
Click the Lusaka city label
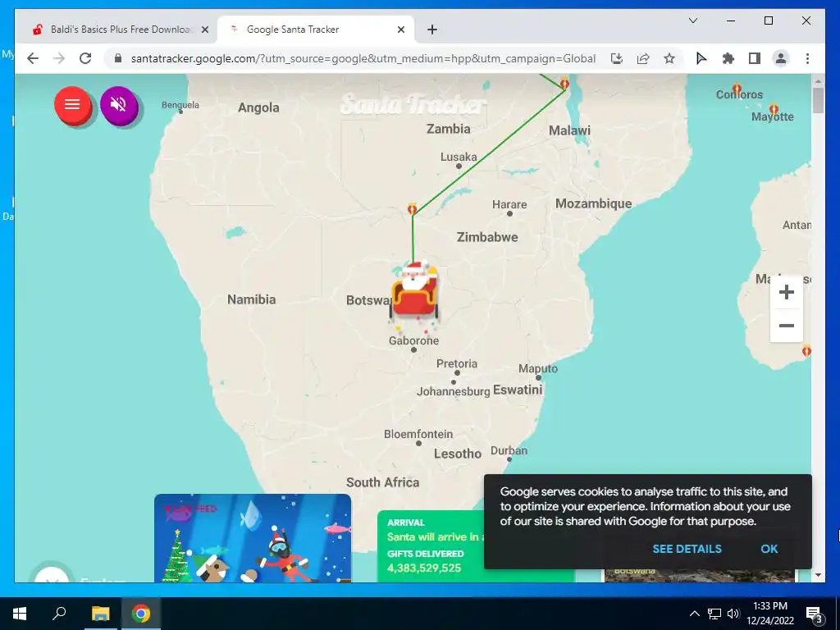pos(459,157)
